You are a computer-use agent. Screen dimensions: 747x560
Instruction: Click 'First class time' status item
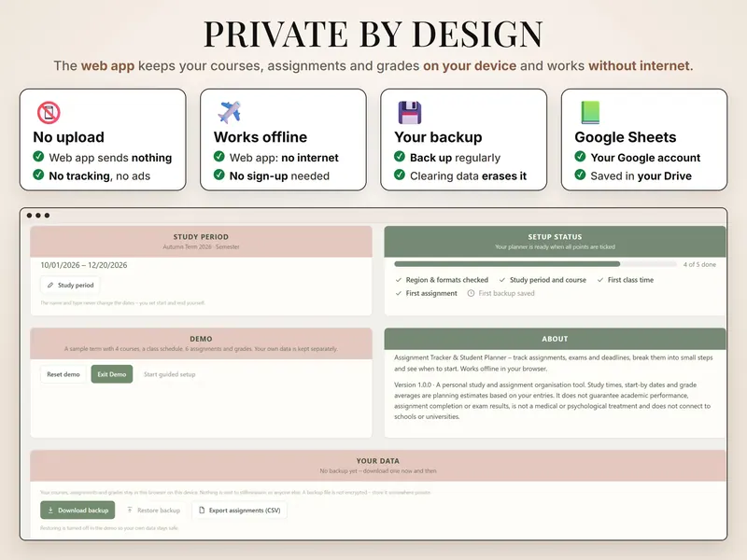(626, 280)
